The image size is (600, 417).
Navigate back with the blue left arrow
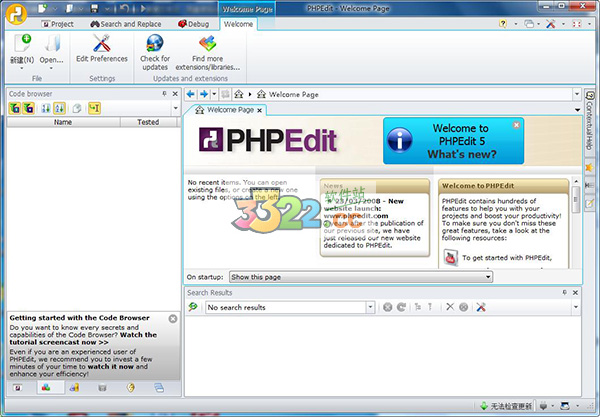[191, 94]
